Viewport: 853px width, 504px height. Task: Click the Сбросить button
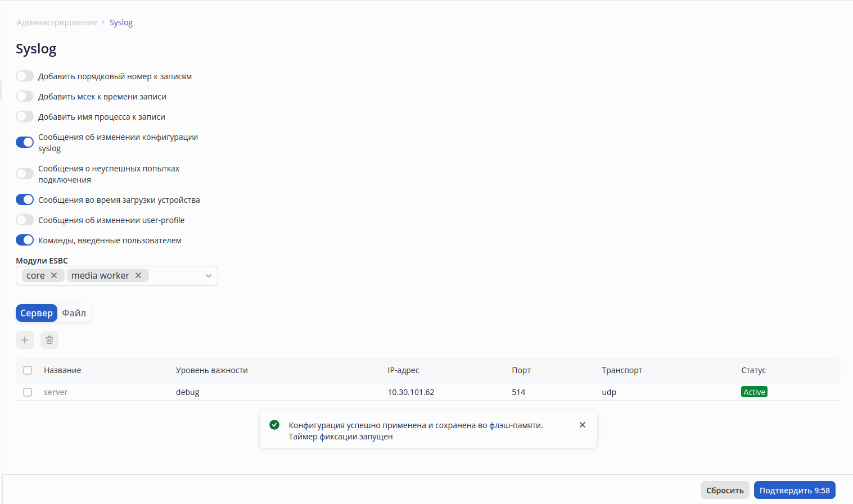[x=725, y=491]
